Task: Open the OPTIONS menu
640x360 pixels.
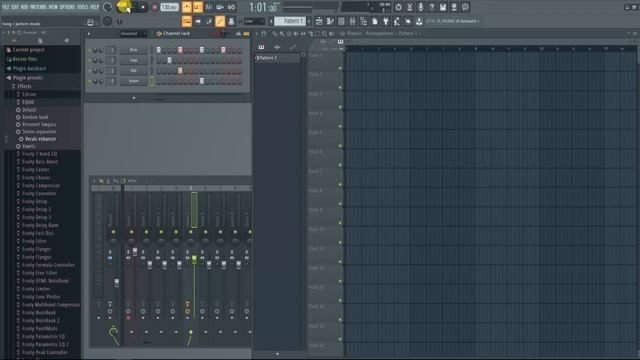Action: [68, 7]
